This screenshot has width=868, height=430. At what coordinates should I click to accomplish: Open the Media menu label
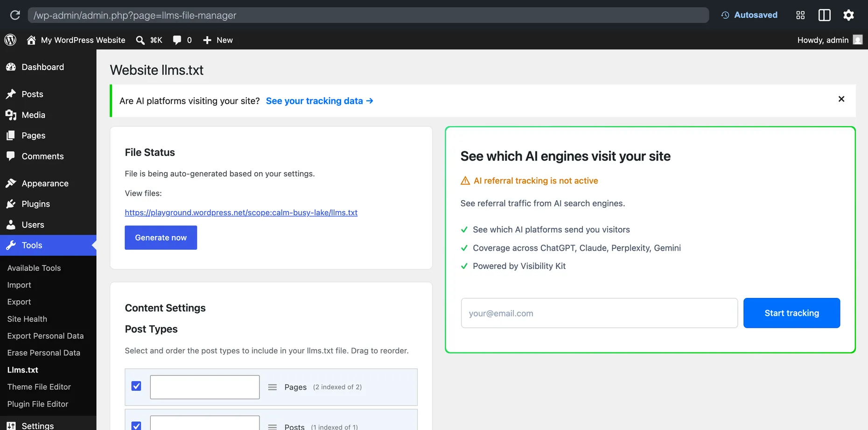(x=34, y=115)
